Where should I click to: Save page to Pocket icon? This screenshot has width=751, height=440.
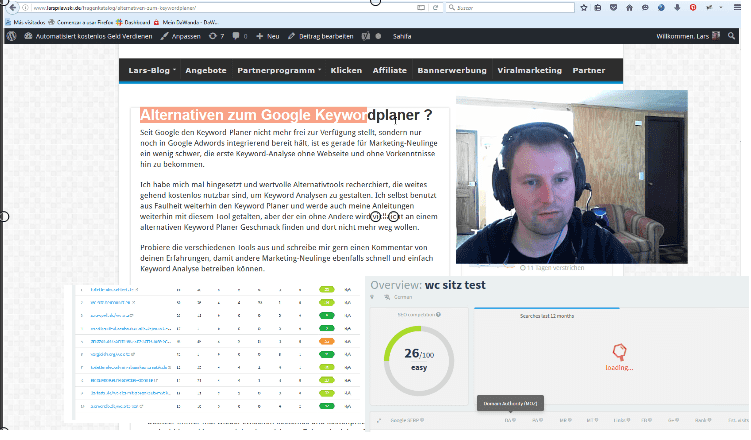point(614,8)
